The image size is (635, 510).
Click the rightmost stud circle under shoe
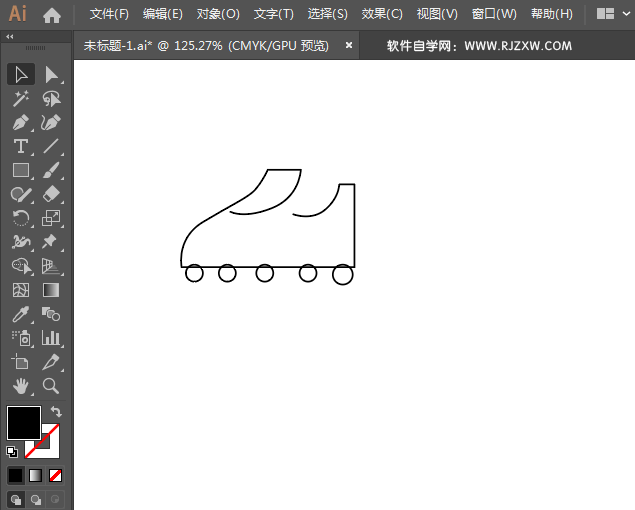point(343,275)
